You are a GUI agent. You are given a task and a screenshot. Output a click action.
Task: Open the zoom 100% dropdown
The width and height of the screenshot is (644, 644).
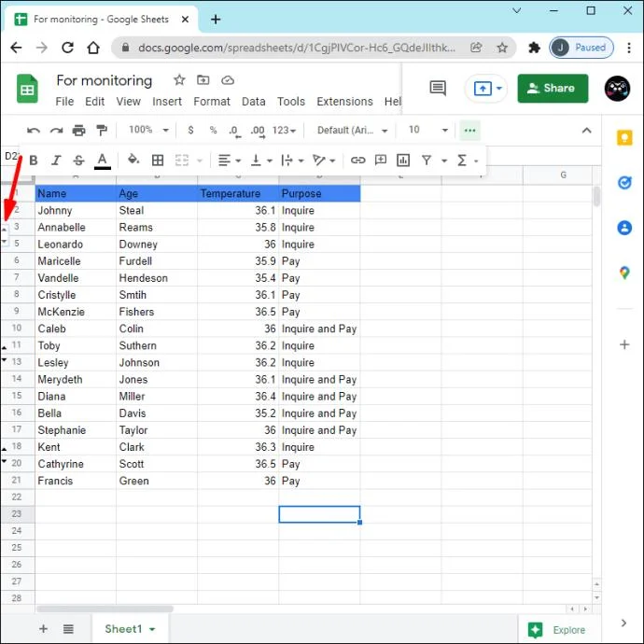[148, 130]
